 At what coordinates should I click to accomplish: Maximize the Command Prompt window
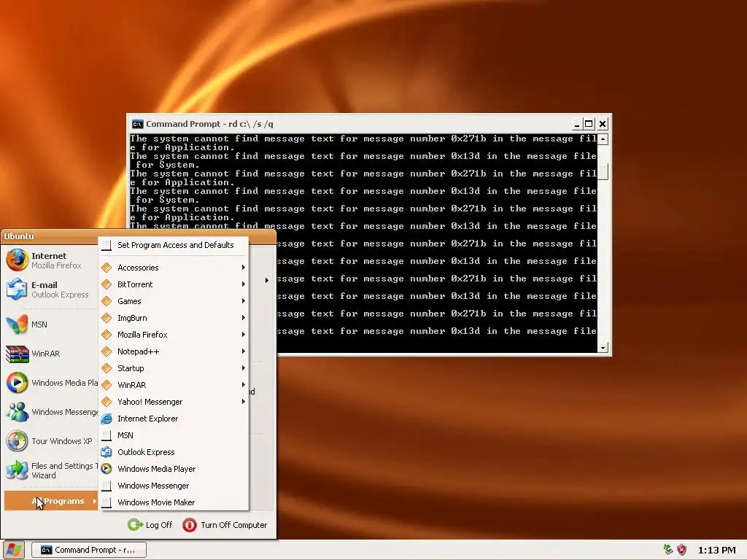point(589,124)
